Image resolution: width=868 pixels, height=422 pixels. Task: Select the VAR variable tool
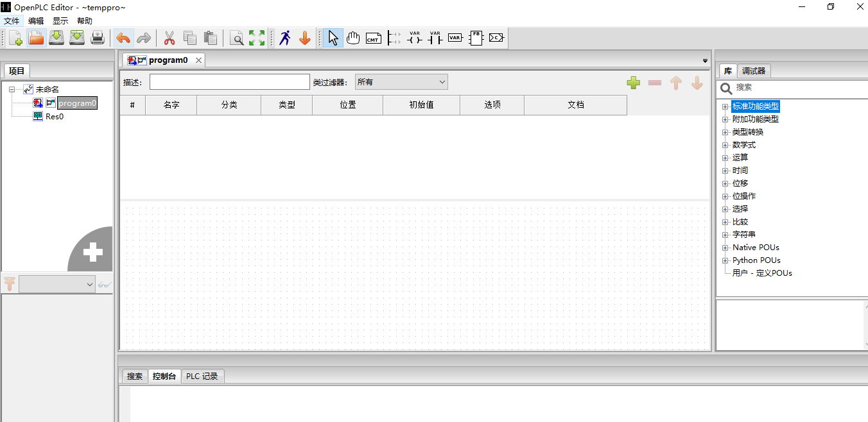pyautogui.click(x=455, y=38)
